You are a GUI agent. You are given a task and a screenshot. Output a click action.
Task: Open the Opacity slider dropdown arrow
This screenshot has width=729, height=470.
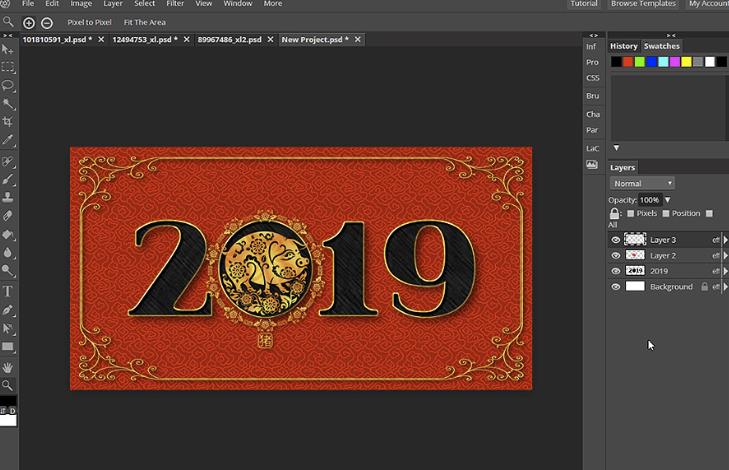[668, 200]
